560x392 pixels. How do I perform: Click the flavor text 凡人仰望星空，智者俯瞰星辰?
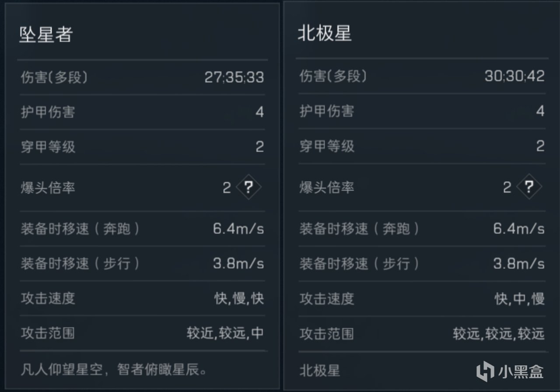coord(114,370)
